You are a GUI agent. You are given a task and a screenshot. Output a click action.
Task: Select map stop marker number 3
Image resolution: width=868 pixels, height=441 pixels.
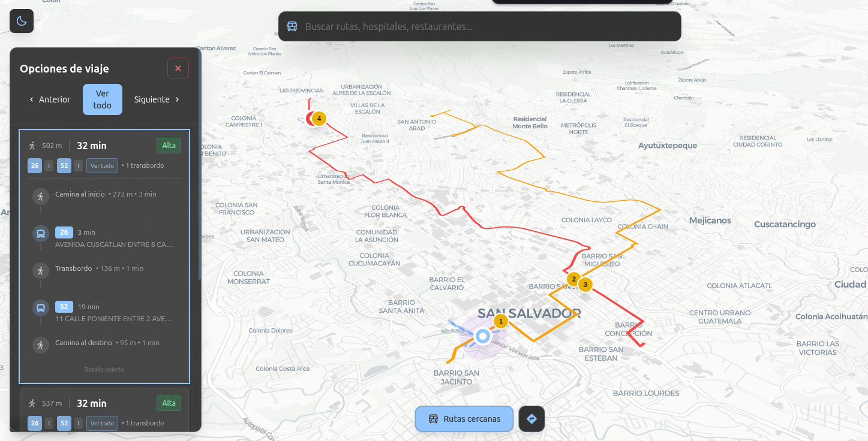[x=585, y=285]
